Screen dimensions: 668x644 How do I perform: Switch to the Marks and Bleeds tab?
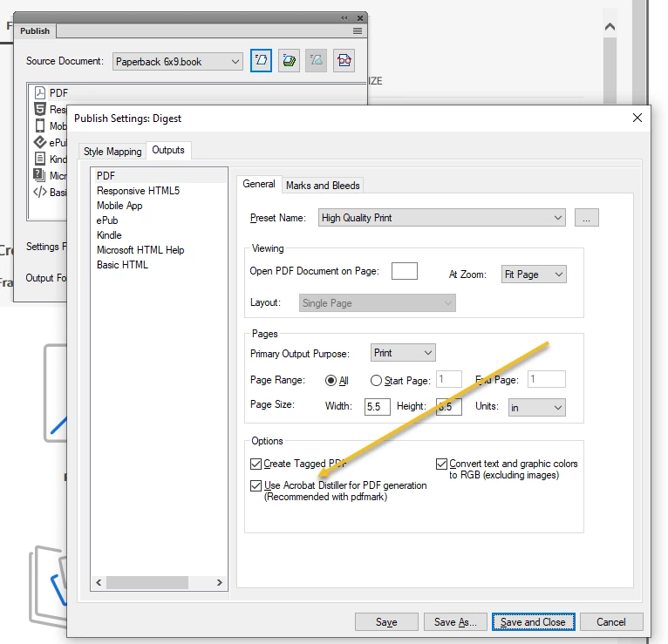(323, 185)
